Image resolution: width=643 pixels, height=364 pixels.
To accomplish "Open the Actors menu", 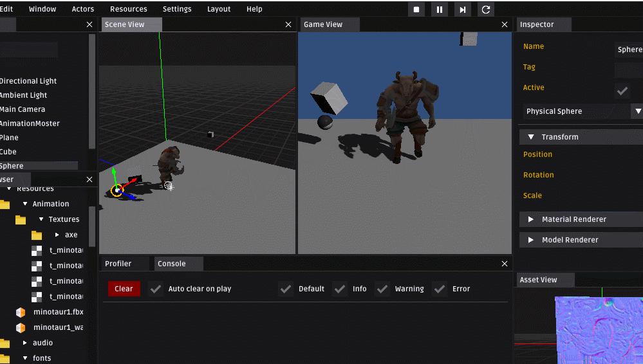I will [x=83, y=9].
